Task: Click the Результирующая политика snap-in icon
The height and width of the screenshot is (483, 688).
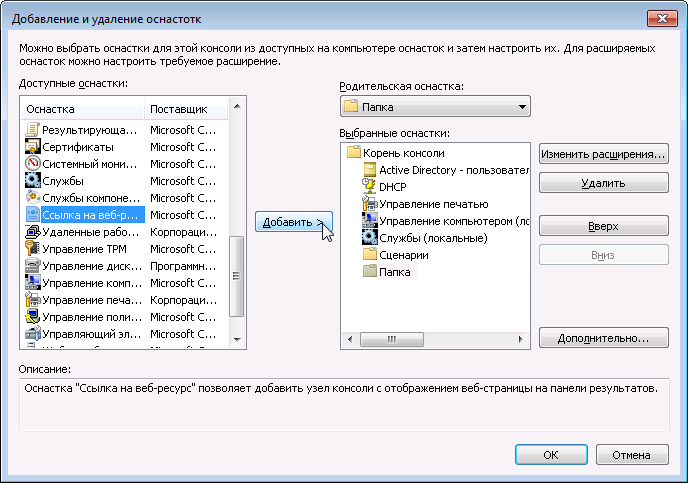Action: pyautogui.click(x=33, y=130)
